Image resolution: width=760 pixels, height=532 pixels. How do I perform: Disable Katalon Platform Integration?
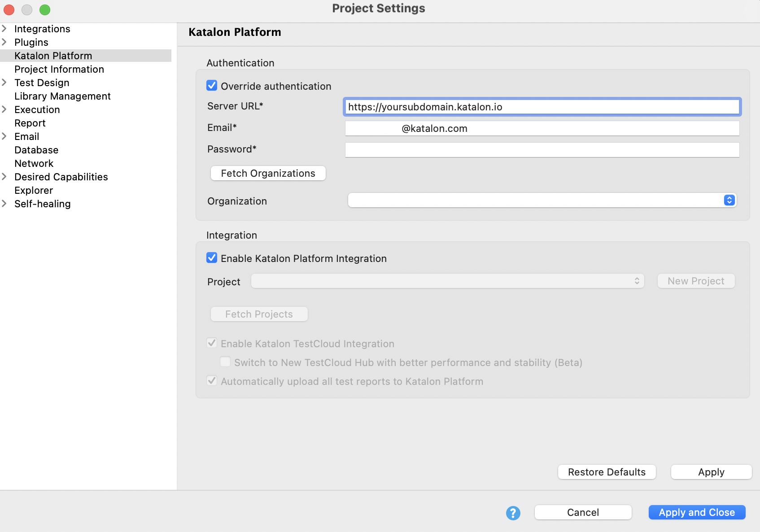tap(212, 258)
